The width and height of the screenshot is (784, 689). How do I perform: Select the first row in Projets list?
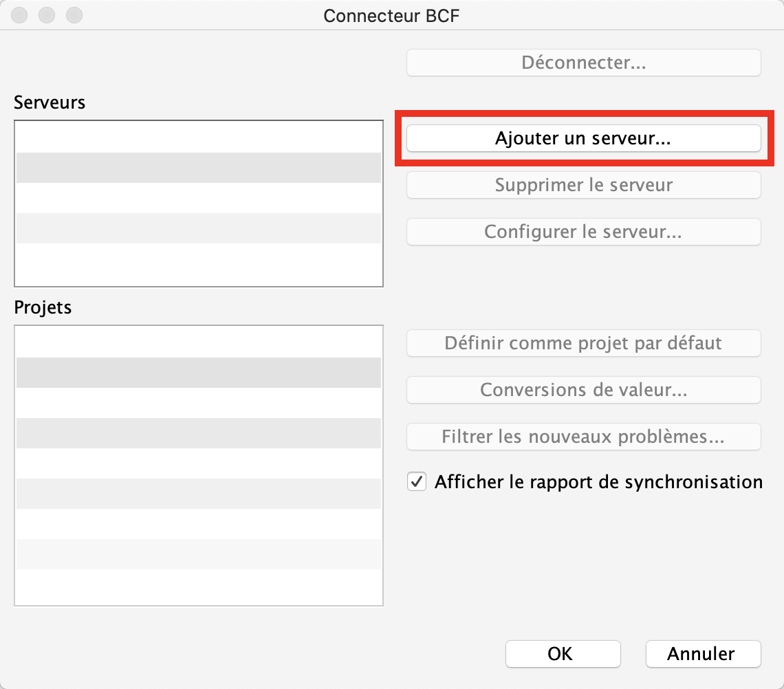(x=199, y=342)
